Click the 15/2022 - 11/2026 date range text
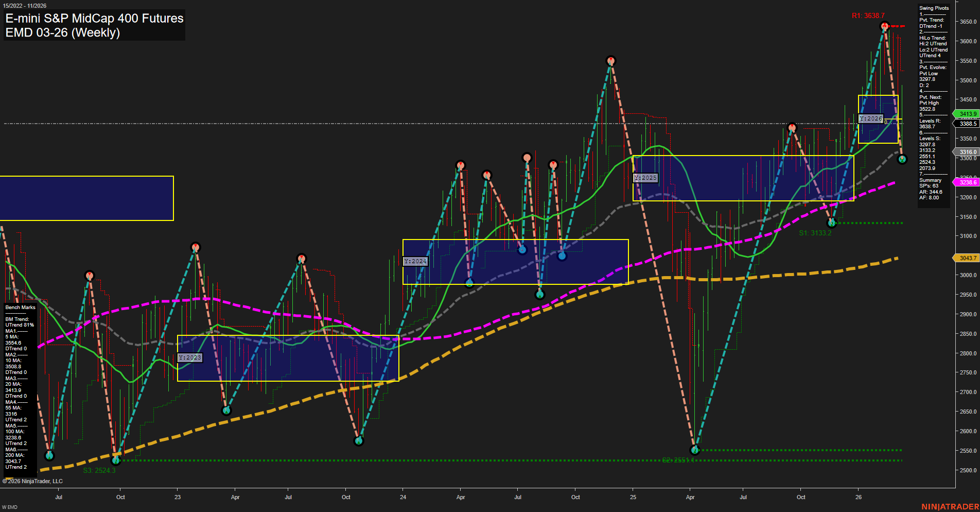This screenshot has width=980, height=512. tap(25, 6)
